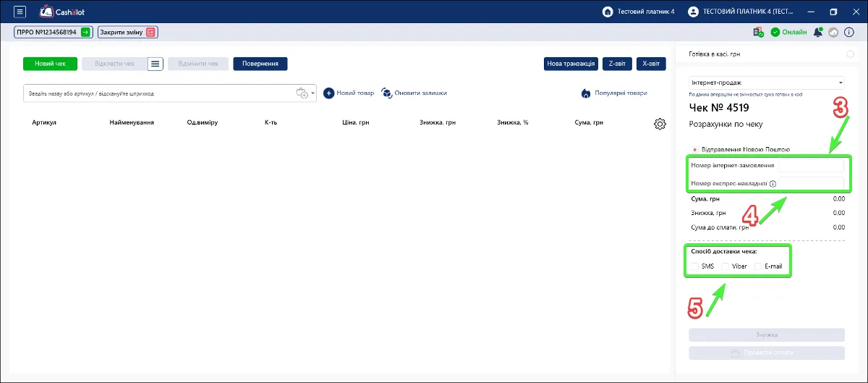Click the Z-звіт report button
Image resolution: width=868 pixels, height=383 pixels.
617,64
